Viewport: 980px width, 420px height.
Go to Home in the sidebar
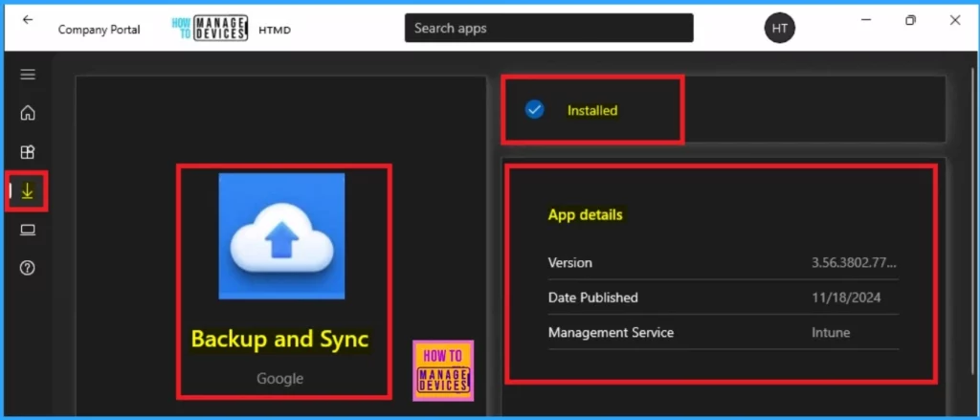[x=28, y=113]
